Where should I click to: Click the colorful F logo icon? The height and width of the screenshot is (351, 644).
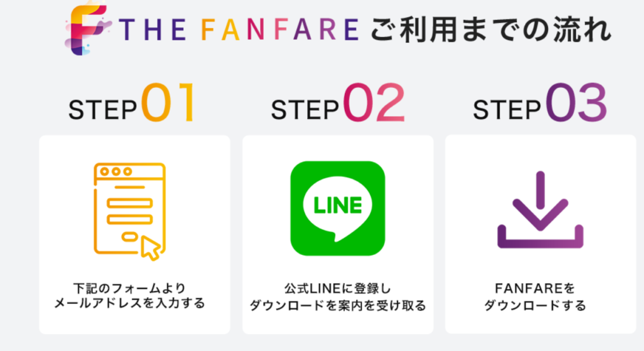(88, 28)
